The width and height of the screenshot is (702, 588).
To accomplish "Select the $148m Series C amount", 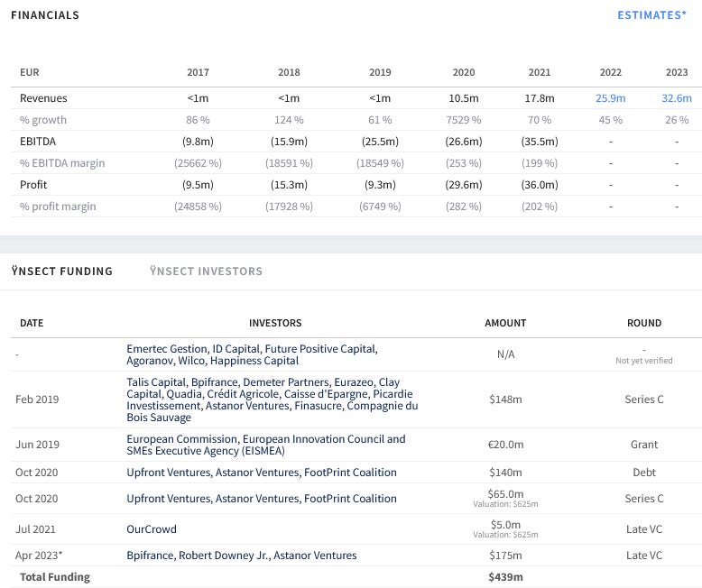I will tap(505, 400).
